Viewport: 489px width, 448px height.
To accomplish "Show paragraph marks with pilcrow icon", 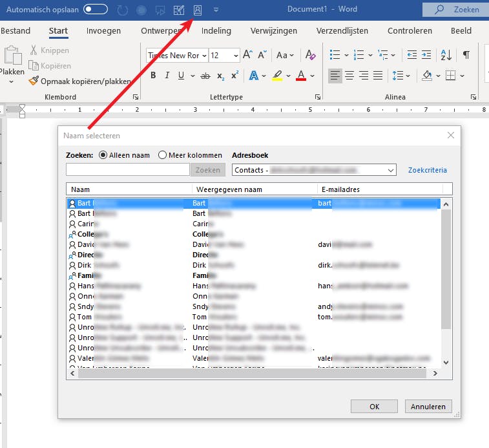I will [466, 55].
